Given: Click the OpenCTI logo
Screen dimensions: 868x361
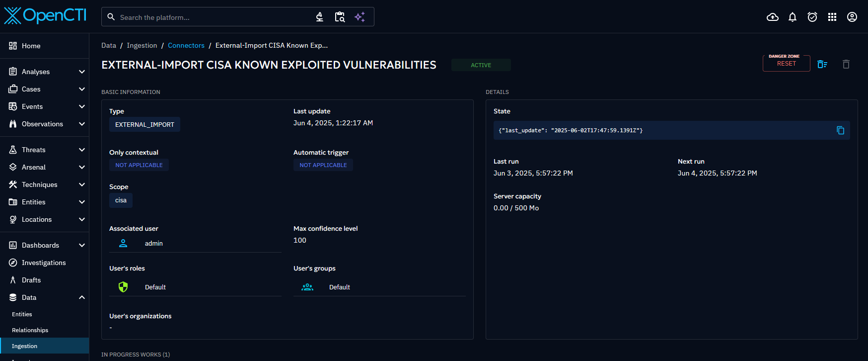Looking at the screenshot, I should click(x=45, y=16).
